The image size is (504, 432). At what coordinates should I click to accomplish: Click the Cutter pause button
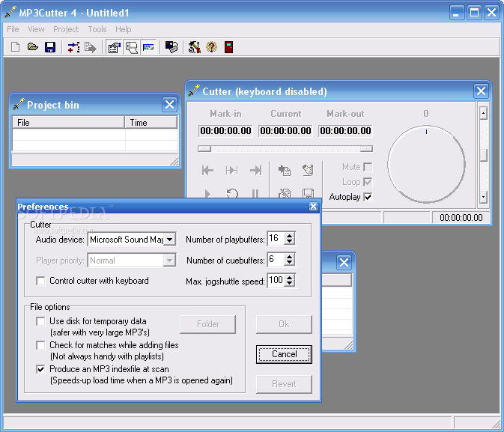(x=255, y=193)
